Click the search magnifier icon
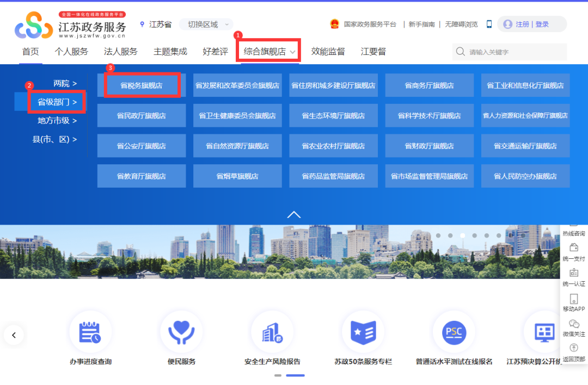 (460, 51)
